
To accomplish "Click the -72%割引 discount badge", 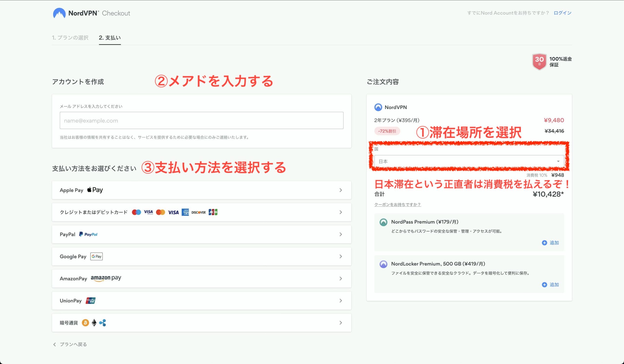I will (387, 131).
